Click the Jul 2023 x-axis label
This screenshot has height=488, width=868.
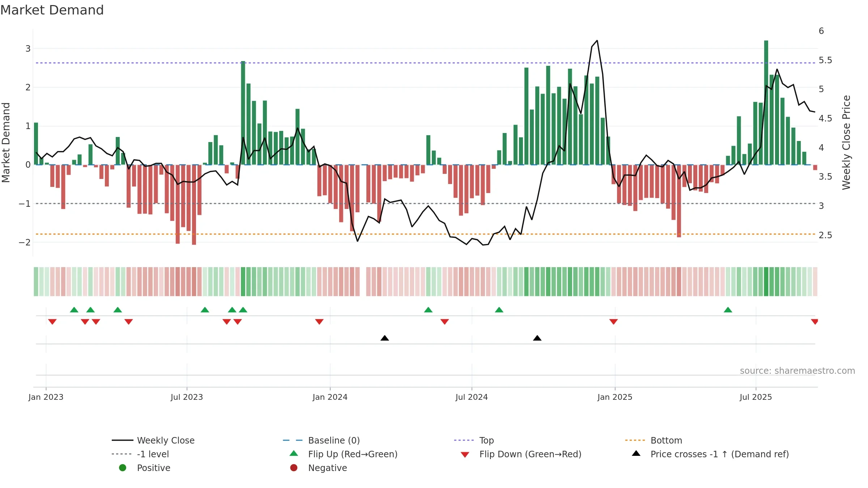click(x=187, y=397)
